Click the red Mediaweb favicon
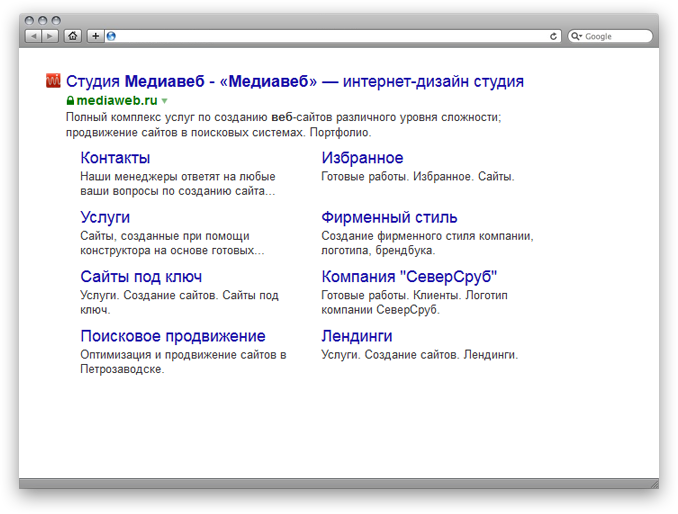The height and width of the screenshot is (514, 678). [53, 80]
